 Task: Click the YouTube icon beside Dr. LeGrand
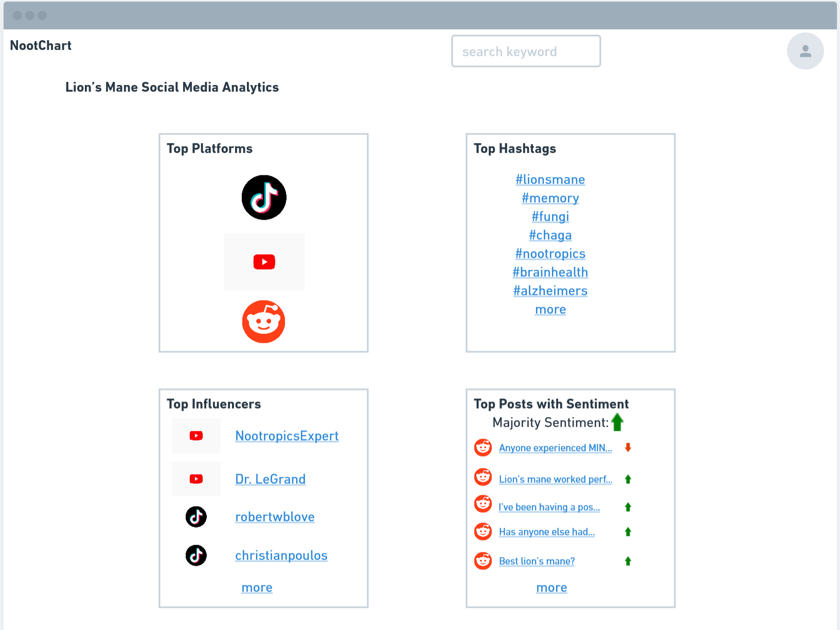click(196, 479)
